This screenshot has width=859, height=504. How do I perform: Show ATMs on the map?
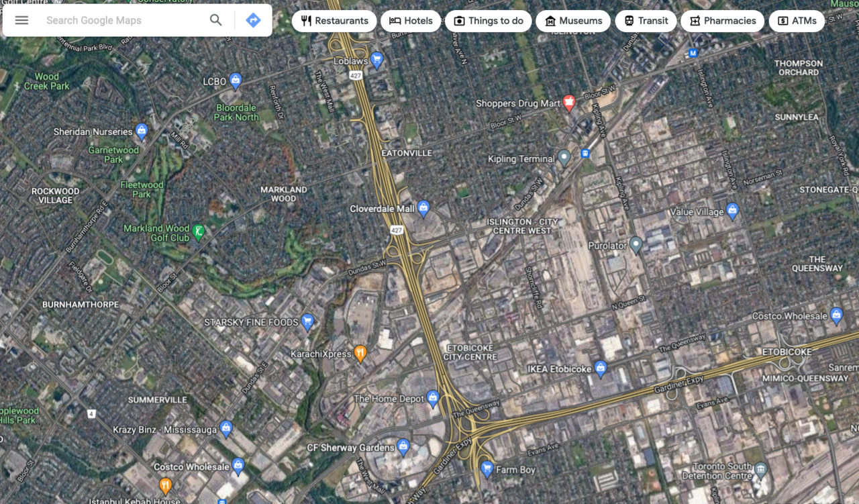(x=797, y=21)
